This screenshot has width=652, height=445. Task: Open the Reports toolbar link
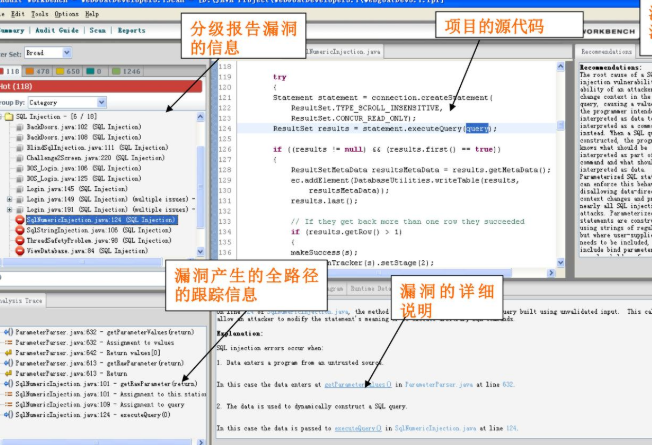pyautogui.click(x=131, y=30)
